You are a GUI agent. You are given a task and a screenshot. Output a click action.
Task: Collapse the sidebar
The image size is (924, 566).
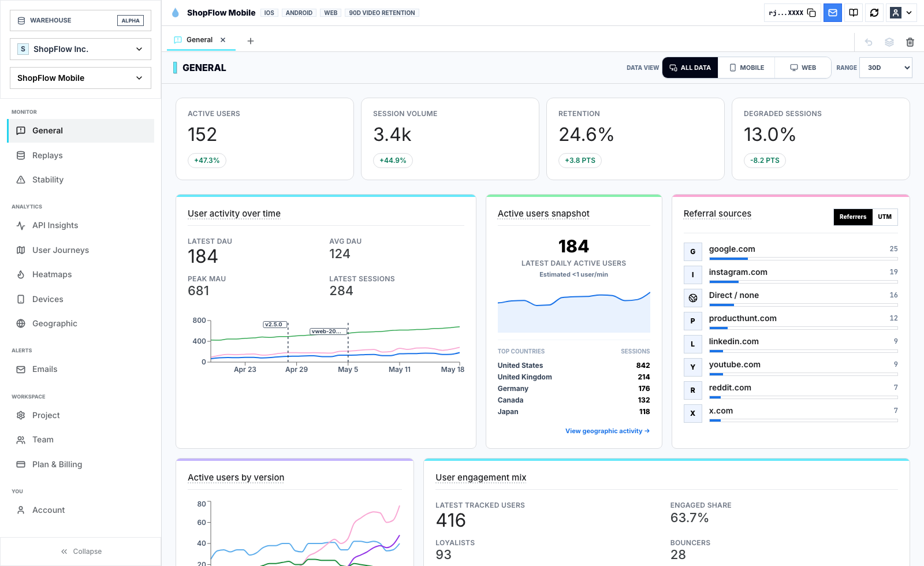pos(81,552)
